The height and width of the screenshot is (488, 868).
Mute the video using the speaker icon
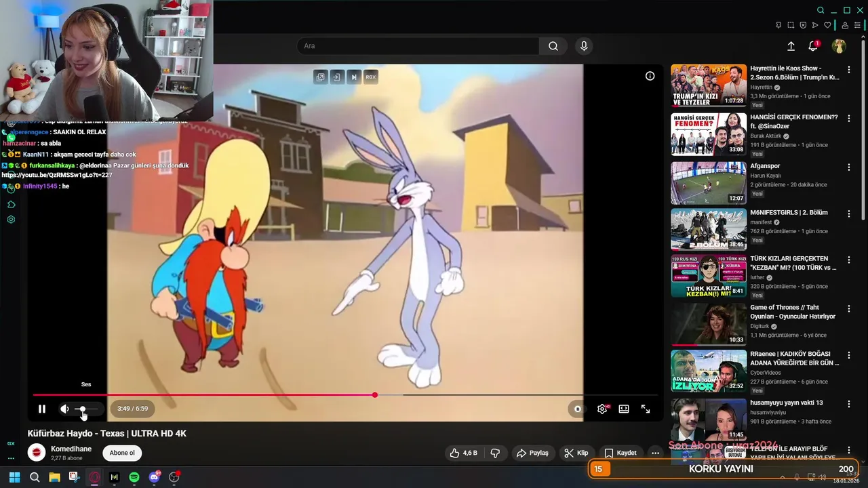pyautogui.click(x=64, y=409)
